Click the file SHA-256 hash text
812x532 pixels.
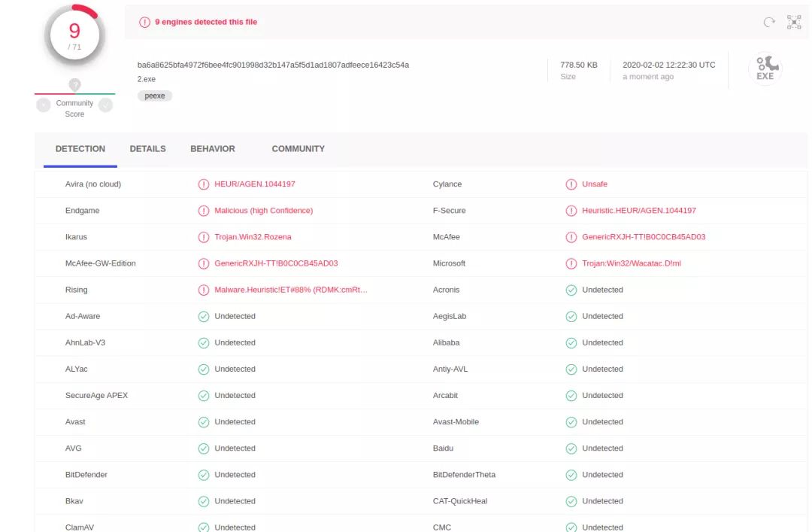[273, 65]
